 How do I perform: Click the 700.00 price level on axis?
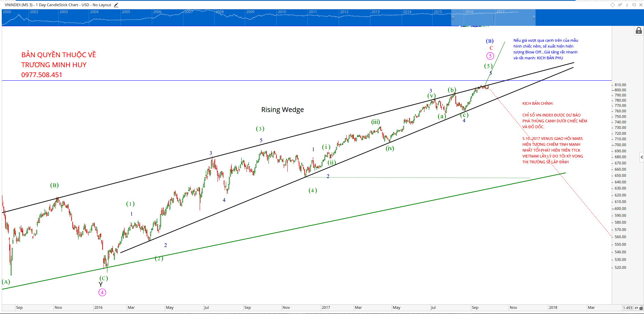tap(620, 145)
